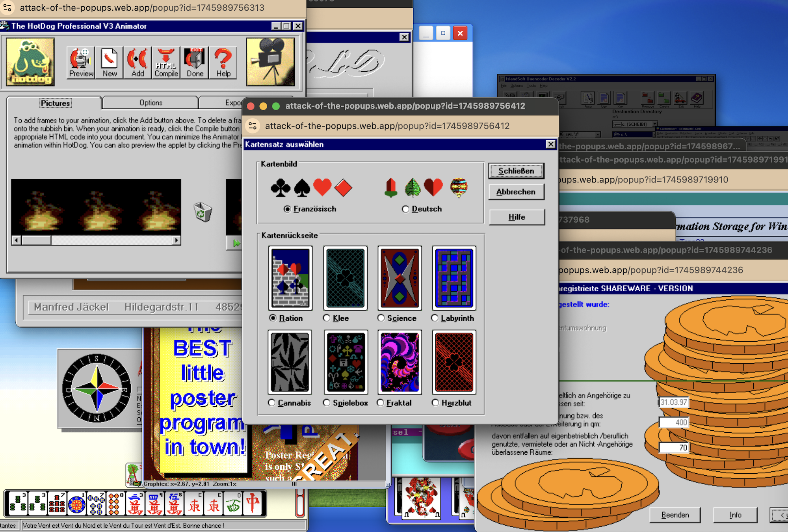
Task: Open the Help menu in Uuencoder Decoder
Action: coord(544,86)
